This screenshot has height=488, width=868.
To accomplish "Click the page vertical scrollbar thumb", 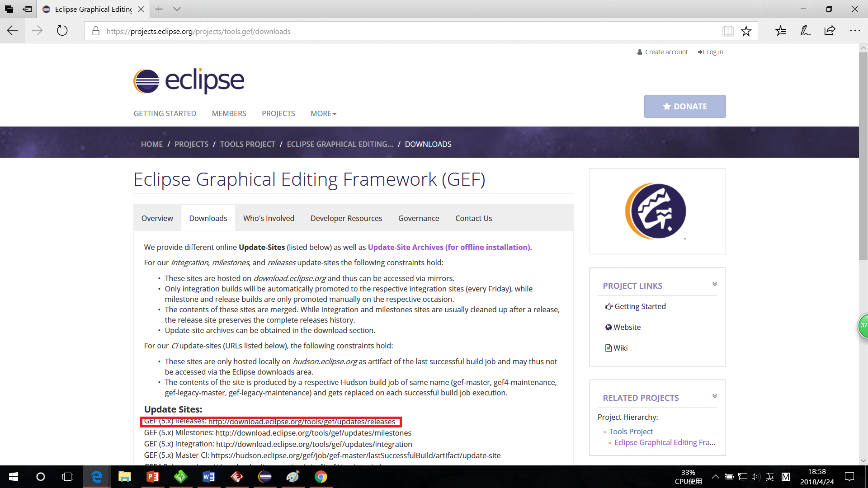I will (x=863, y=156).
